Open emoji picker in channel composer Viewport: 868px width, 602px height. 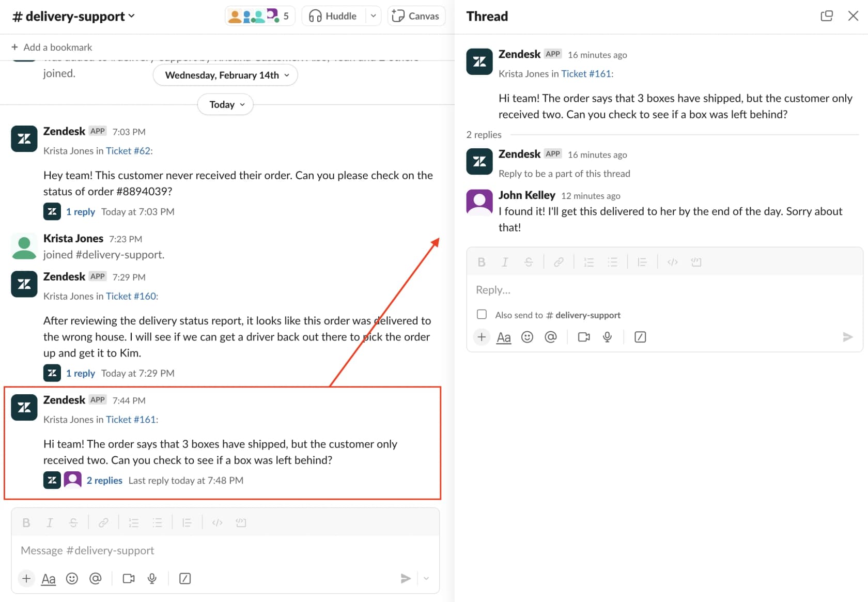pyautogui.click(x=72, y=578)
